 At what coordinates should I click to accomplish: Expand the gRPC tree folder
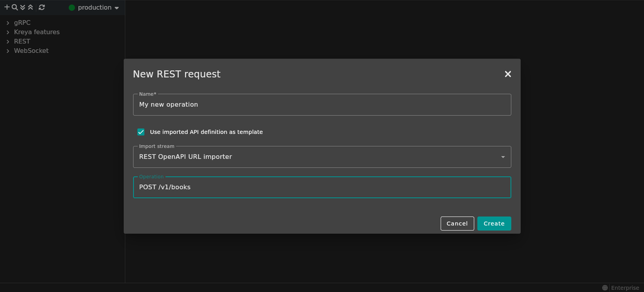point(8,23)
